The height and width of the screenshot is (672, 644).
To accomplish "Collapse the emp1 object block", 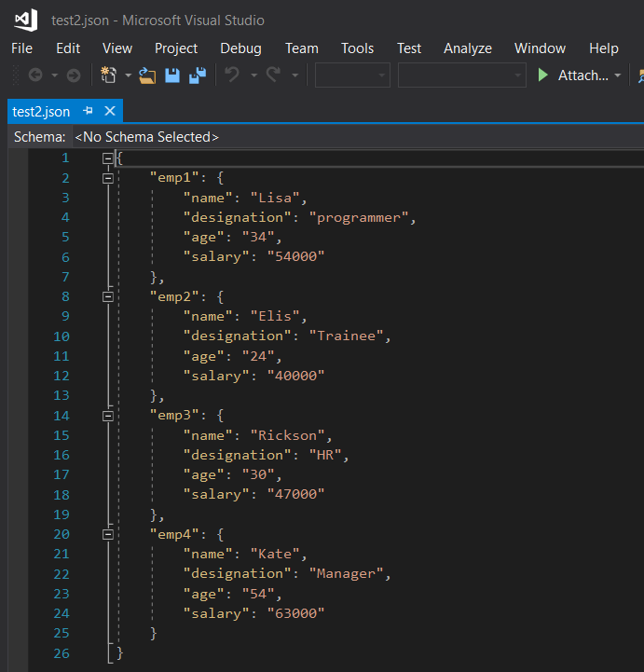I will (108, 178).
